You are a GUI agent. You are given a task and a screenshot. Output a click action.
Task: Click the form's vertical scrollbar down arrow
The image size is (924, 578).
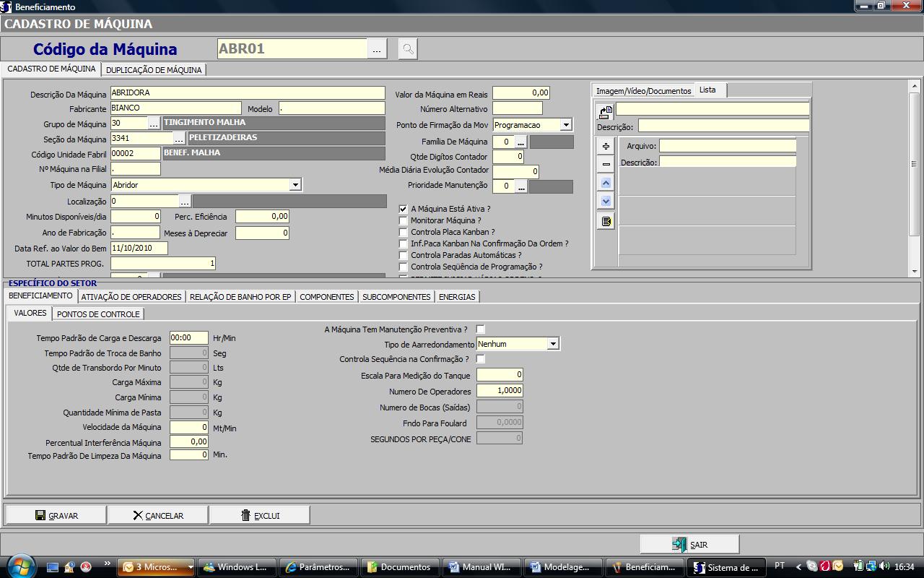[x=915, y=271]
